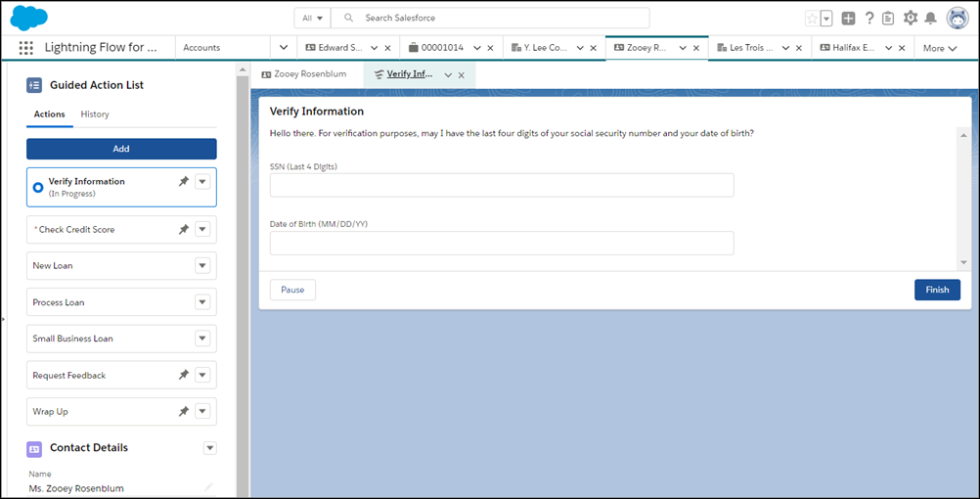This screenshot has width=980, height=499.
Task: Click the Add button
Action: pos(121,149)
